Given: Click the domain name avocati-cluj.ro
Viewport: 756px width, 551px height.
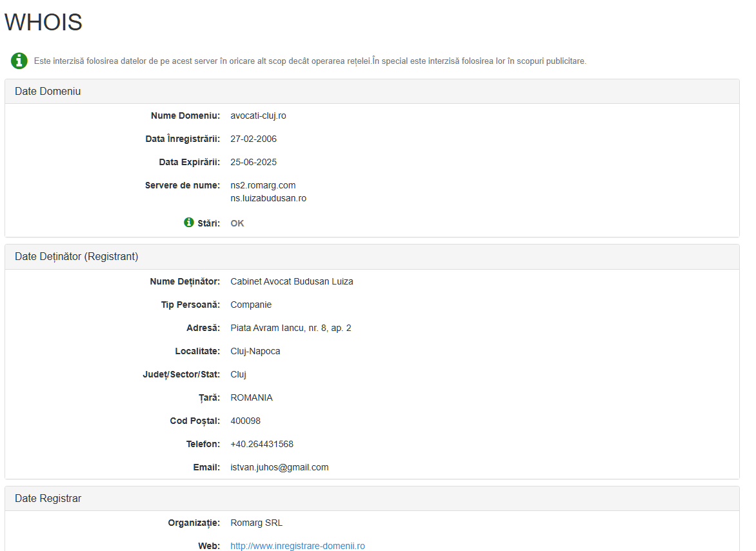Looking at the screenshot, I should pyautogui.click(x=258, y=116).
